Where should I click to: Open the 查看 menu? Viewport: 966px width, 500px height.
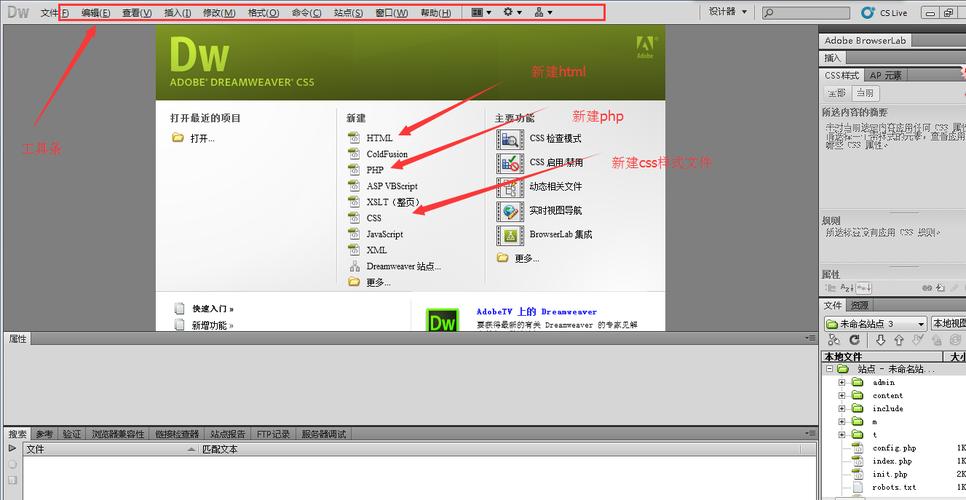coord(137,12)
